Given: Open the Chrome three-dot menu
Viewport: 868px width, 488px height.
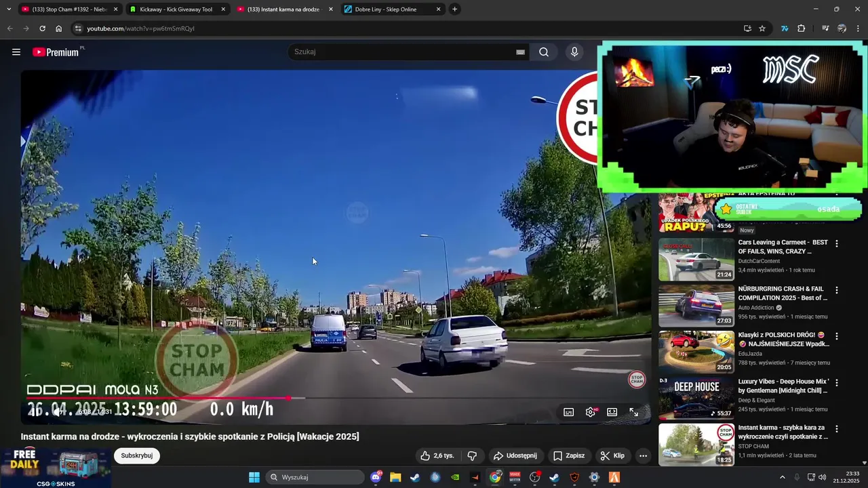Looking at the screenshot, I should coord(859,28).
